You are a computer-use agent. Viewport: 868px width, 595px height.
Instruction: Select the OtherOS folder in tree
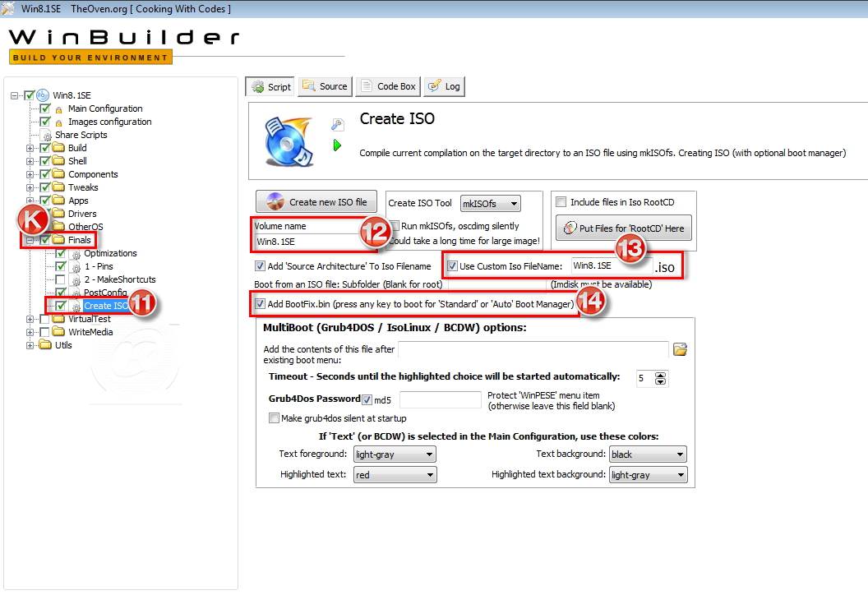tap(85, 227)
